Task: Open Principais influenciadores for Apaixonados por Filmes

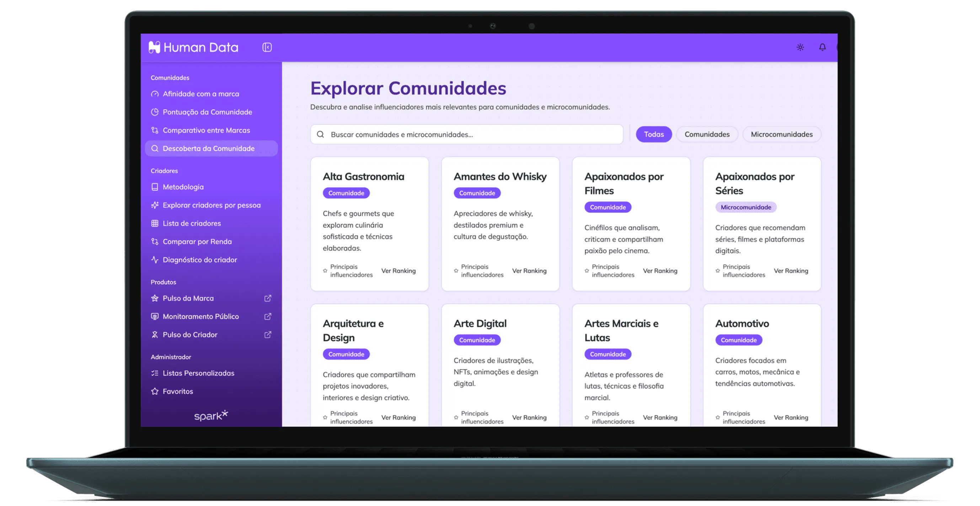Action: coord(612,271)
